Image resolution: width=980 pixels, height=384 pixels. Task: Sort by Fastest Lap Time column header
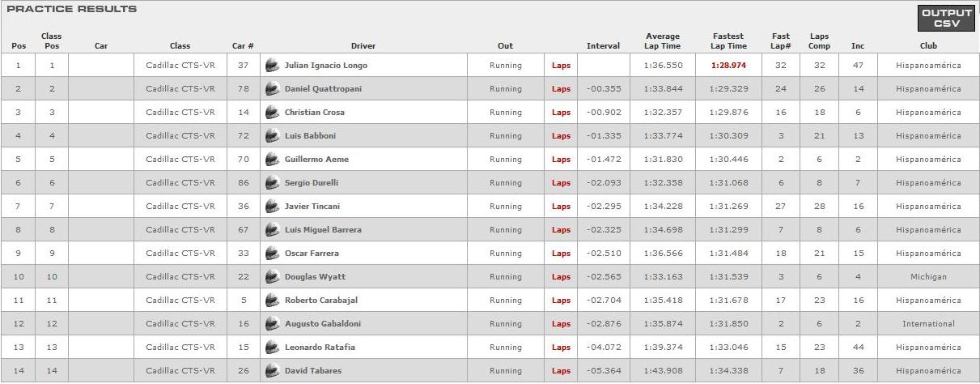pos(729,41)
